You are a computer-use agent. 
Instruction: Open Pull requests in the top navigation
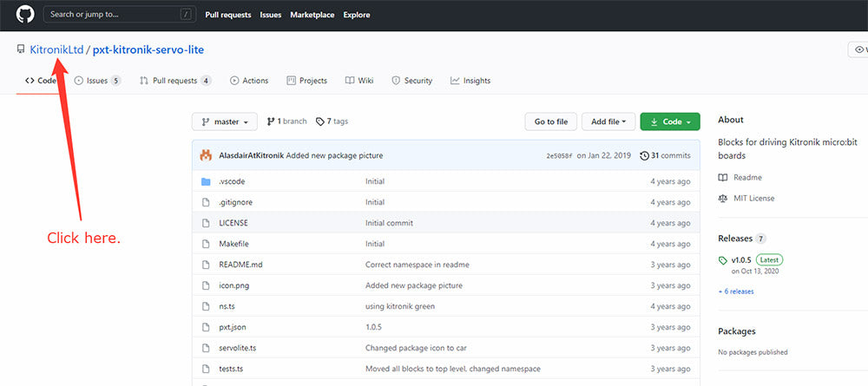tap(228, 15)
